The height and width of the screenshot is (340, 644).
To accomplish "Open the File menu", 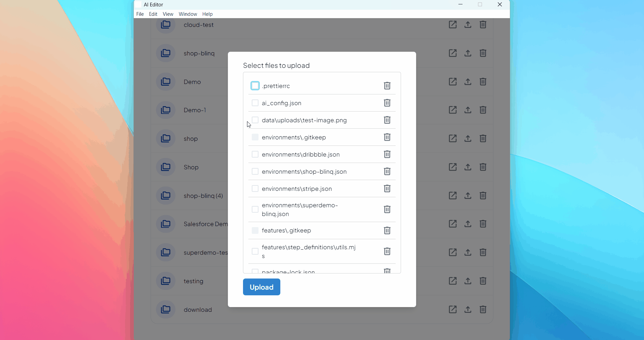I will click(x=140, y=14).
